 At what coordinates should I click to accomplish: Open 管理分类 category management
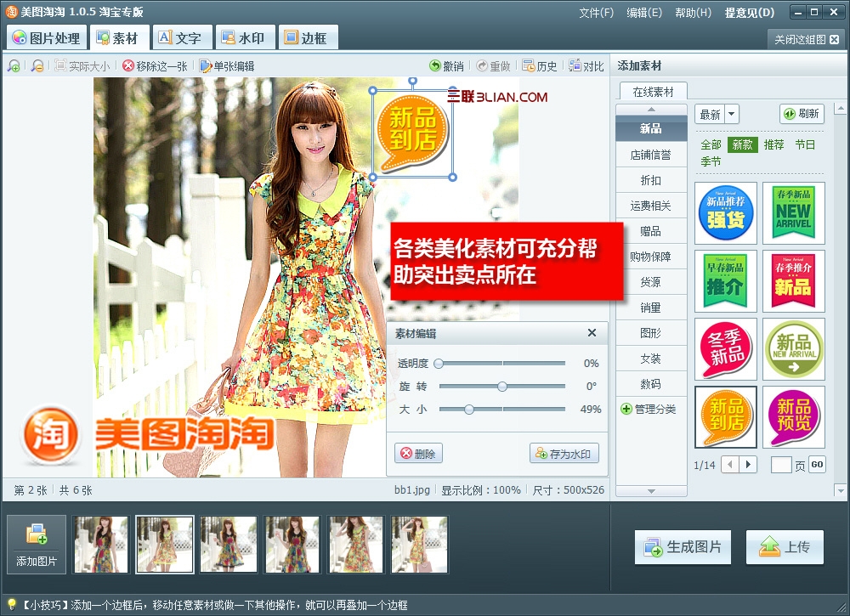click(649, 409)
